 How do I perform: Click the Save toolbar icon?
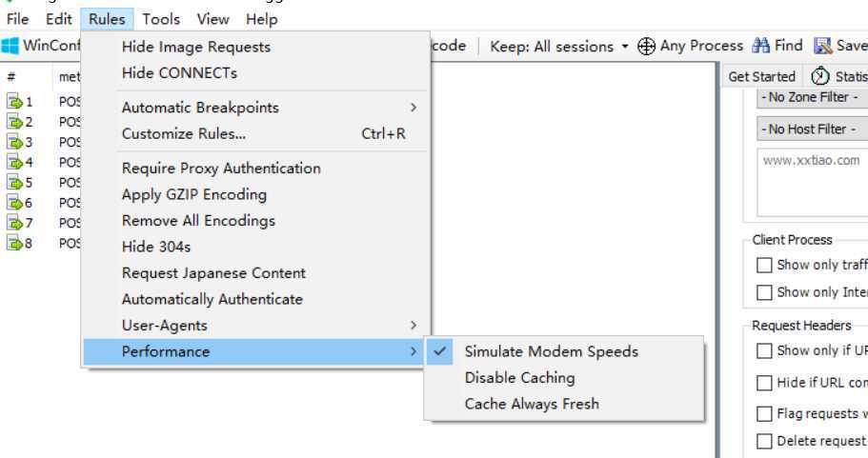[x=822, y=46]
